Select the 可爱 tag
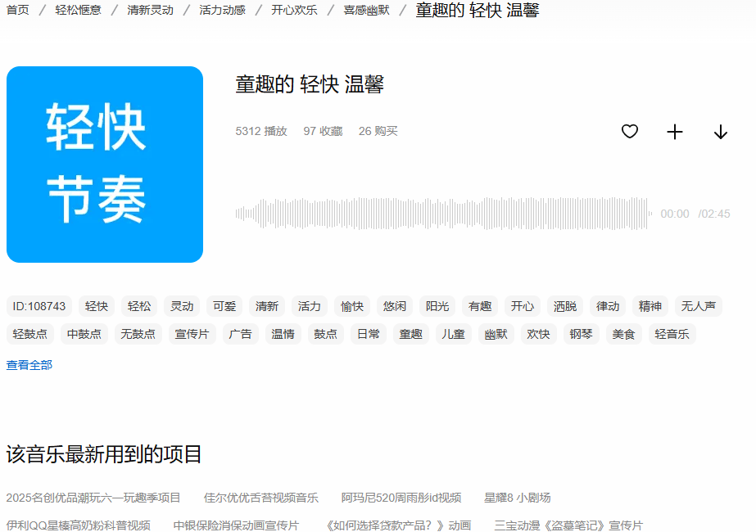The height and width of the screenshot is (532, 756). click(224, 306)
